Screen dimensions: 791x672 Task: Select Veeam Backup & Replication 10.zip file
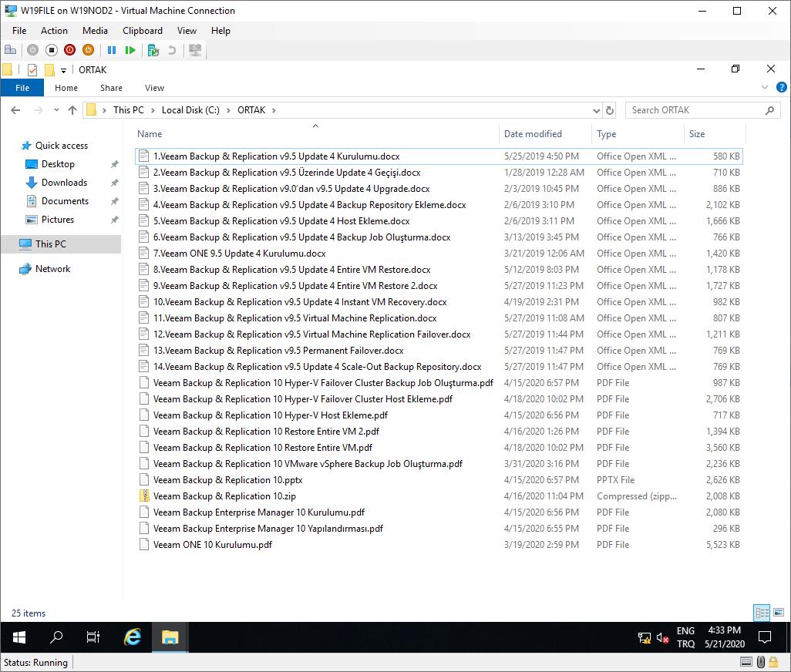(x=224, y=496)
